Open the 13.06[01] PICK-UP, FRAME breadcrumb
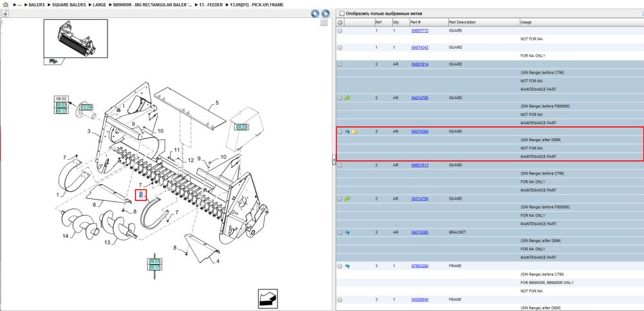Viewport: 644px width, 311px height. pyautogui.click(x=256, y=5)
